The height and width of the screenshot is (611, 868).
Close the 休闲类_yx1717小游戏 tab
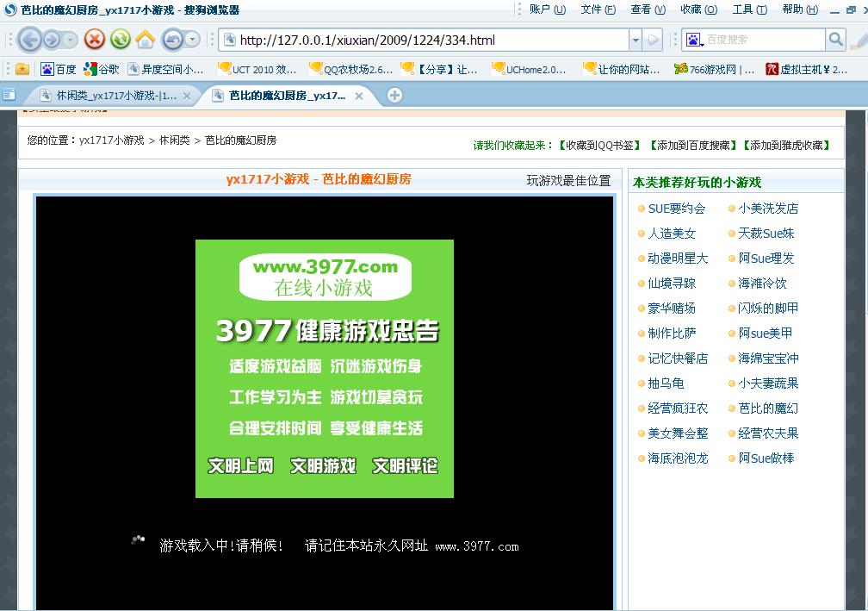click(x=187, y=96)
